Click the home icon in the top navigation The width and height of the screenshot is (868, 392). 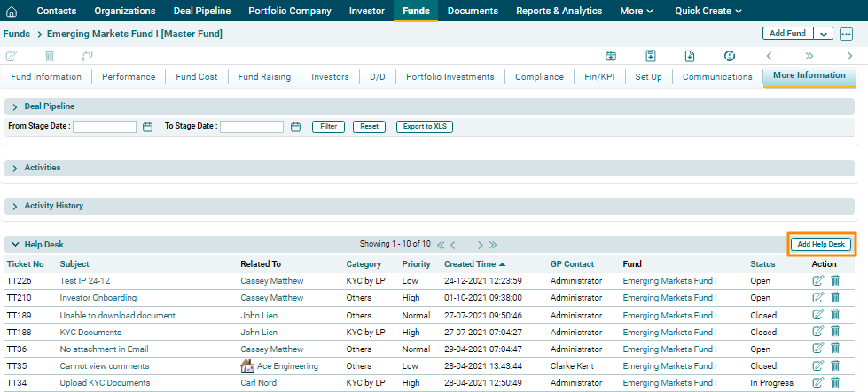point(12,11)
